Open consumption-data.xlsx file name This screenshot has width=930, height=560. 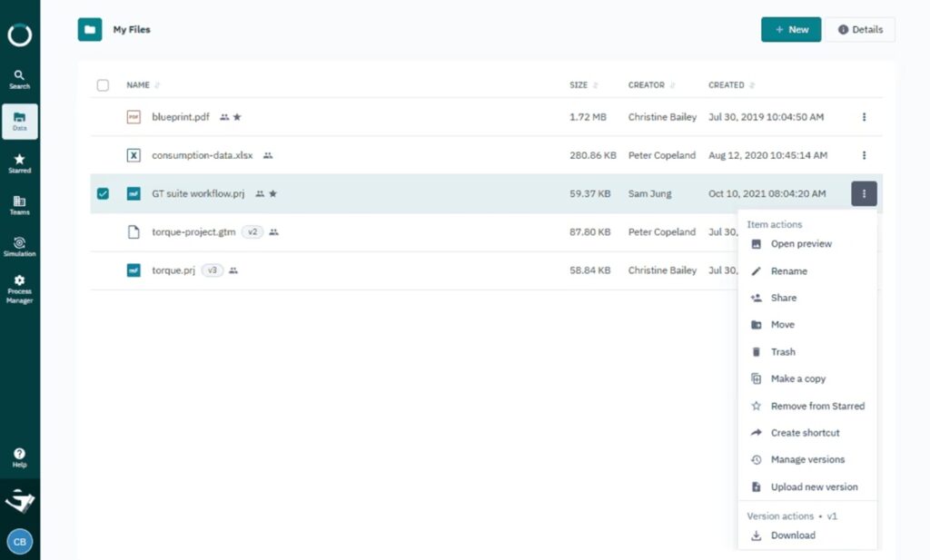(x=203, y=155)
